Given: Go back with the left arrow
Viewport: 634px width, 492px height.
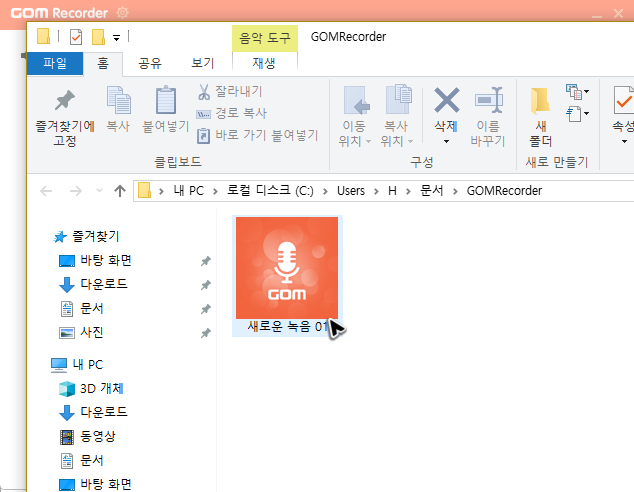Looking at the screenshot, I should (46, 191).
